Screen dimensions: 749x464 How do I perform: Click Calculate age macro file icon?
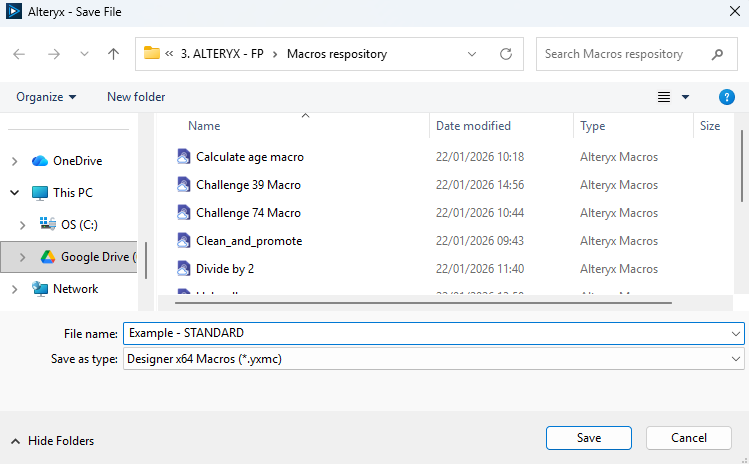click(183, 157)
